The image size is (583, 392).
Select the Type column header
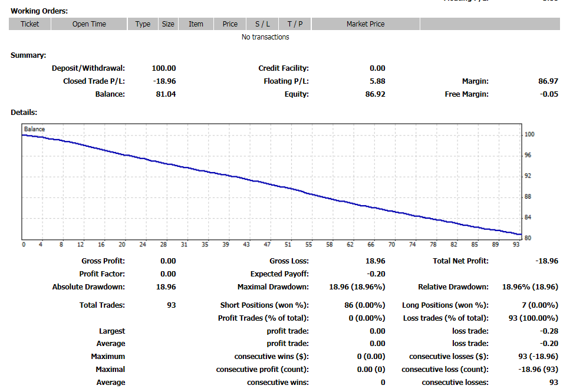143,24
